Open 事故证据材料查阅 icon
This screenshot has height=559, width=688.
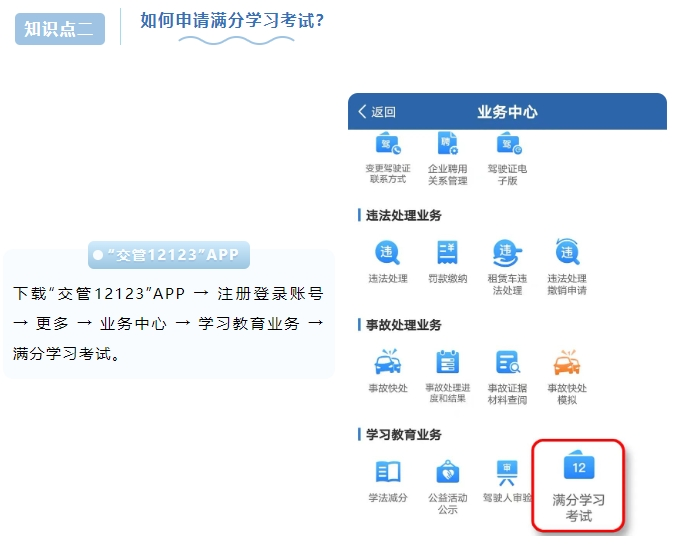(x=508, y=362)
